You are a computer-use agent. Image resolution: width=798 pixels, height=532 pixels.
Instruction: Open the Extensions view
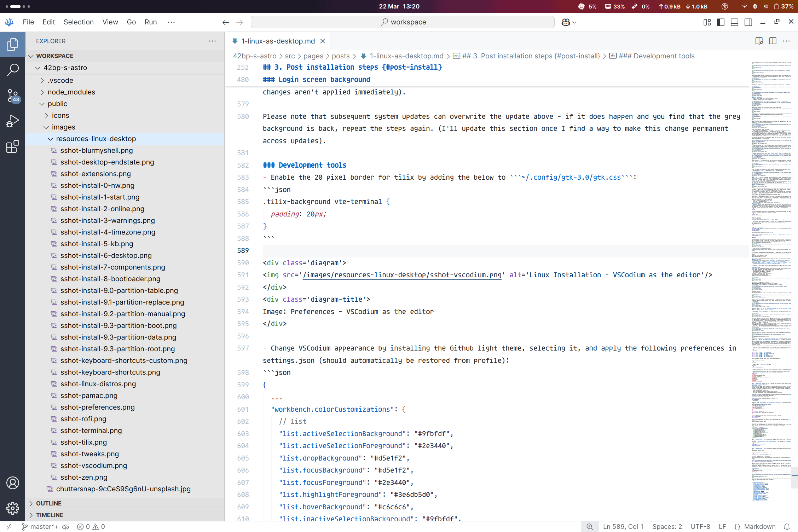pos(13,146)
